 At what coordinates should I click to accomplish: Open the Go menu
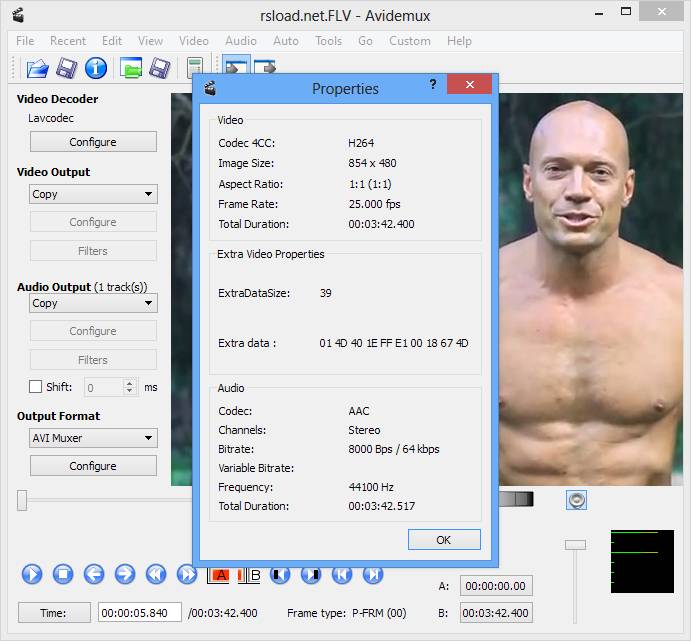(x=365, y=41)
